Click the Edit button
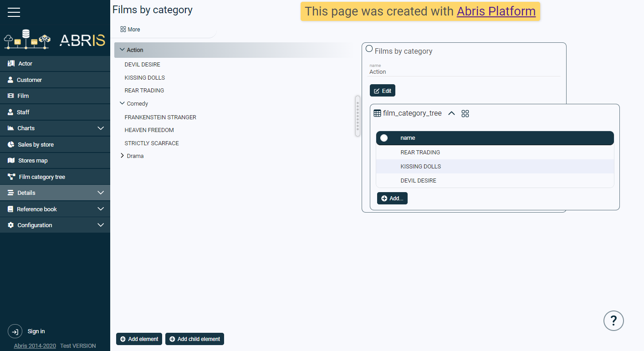 tap(383, 91)
